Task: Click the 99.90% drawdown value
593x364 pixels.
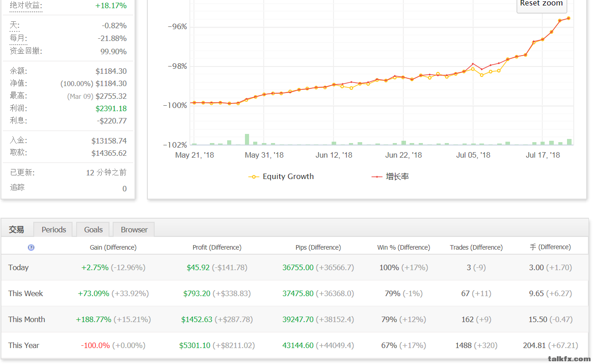Action: [114, 51]
